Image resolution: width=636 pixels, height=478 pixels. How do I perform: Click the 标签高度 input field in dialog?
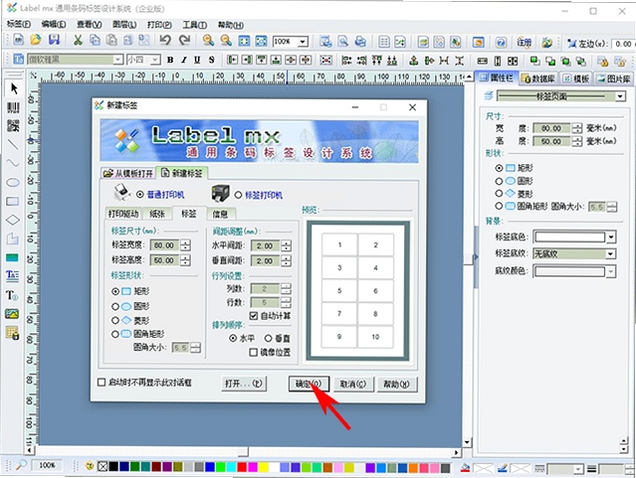click(164, 261)
